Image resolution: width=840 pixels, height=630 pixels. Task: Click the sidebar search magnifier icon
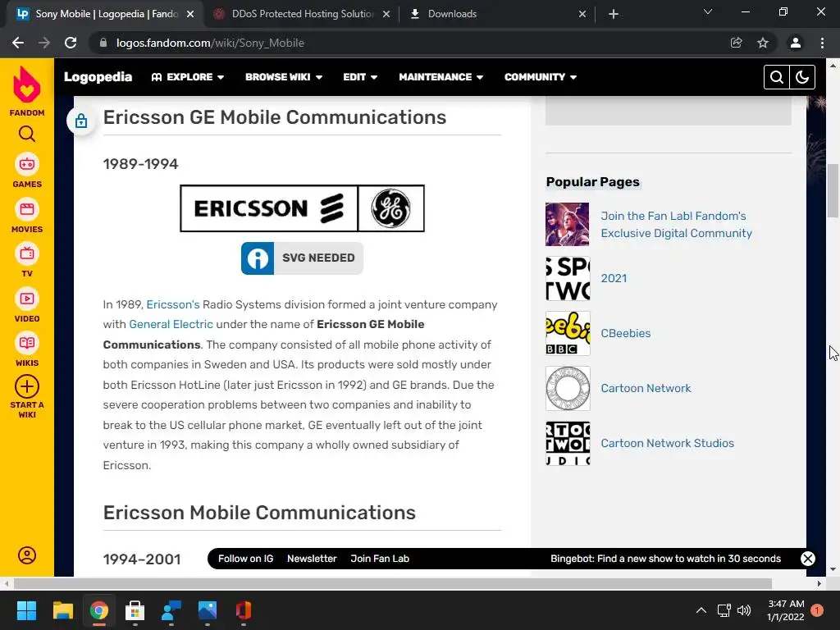point(27,134)
